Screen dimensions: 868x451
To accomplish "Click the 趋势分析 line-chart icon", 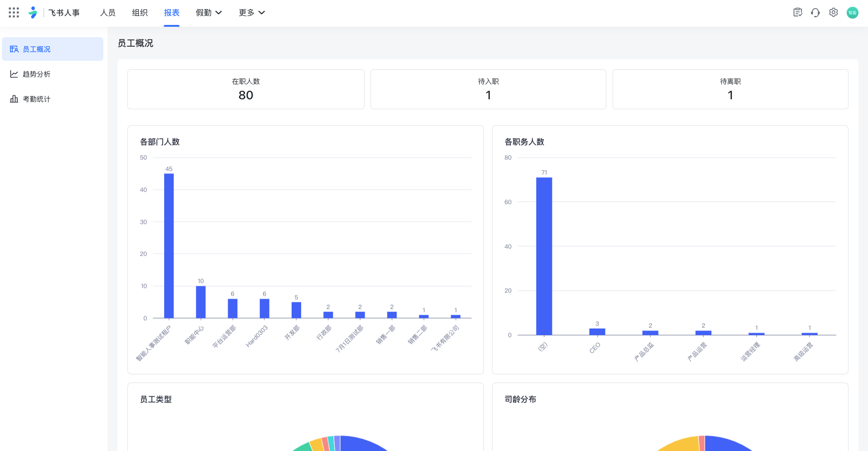I will tap(14, 74).
